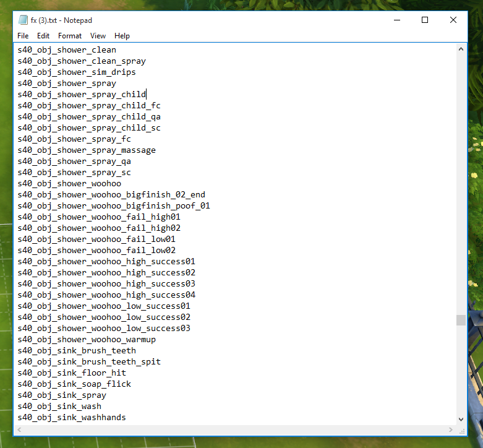Click the window resize grip corner
The height and width of the screenshot is (448, 483).
[x=461, y=430]
